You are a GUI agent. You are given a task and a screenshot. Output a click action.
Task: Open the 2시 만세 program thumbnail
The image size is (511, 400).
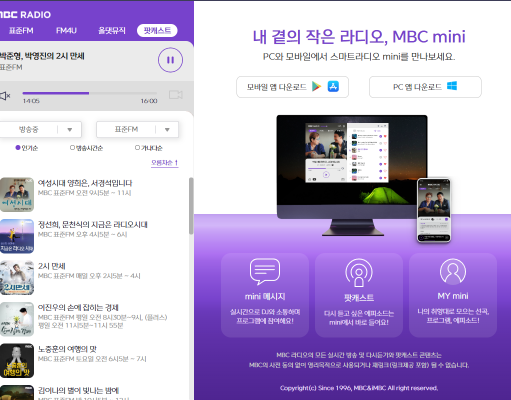coord(17,278)
